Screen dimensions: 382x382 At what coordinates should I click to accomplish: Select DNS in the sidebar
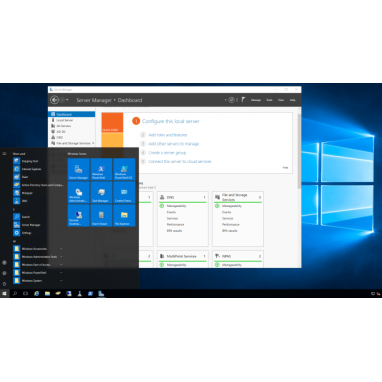pos(72,137)
